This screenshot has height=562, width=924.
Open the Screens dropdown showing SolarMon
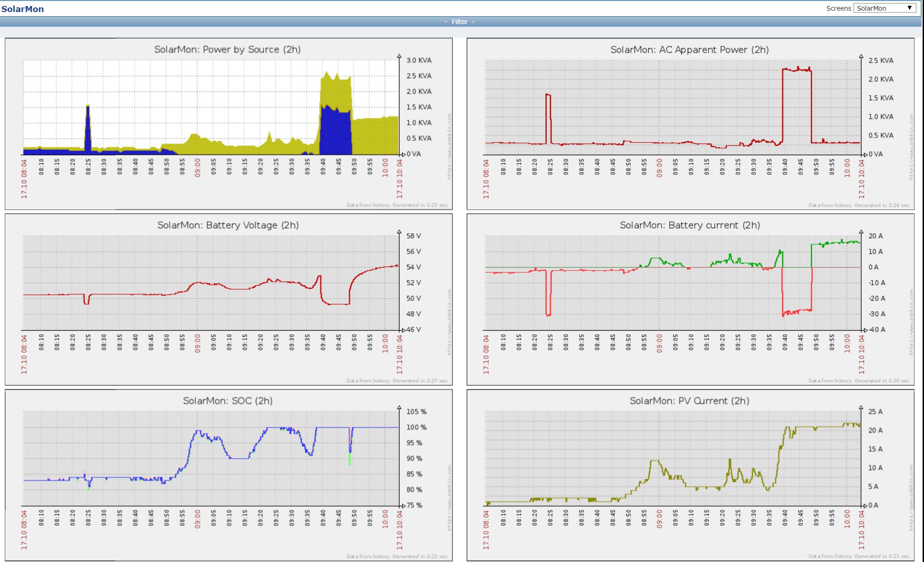point(885,8)
